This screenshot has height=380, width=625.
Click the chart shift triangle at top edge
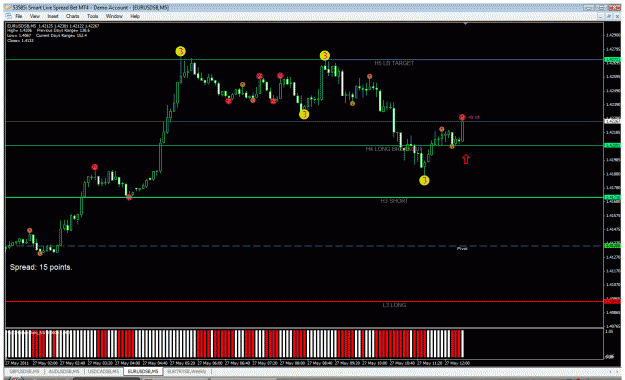pos(465,24)
